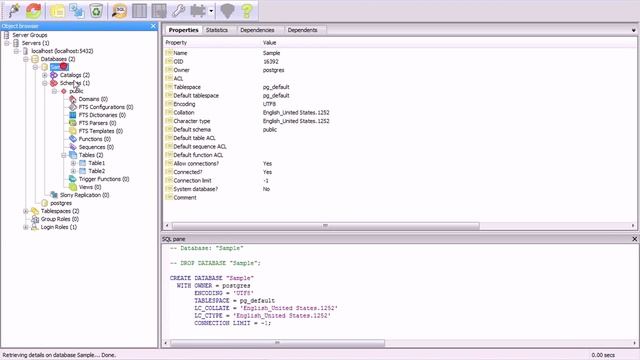This screenshot has width=640, height=360.
Task: Select the Owner property row
Action: 400,70
